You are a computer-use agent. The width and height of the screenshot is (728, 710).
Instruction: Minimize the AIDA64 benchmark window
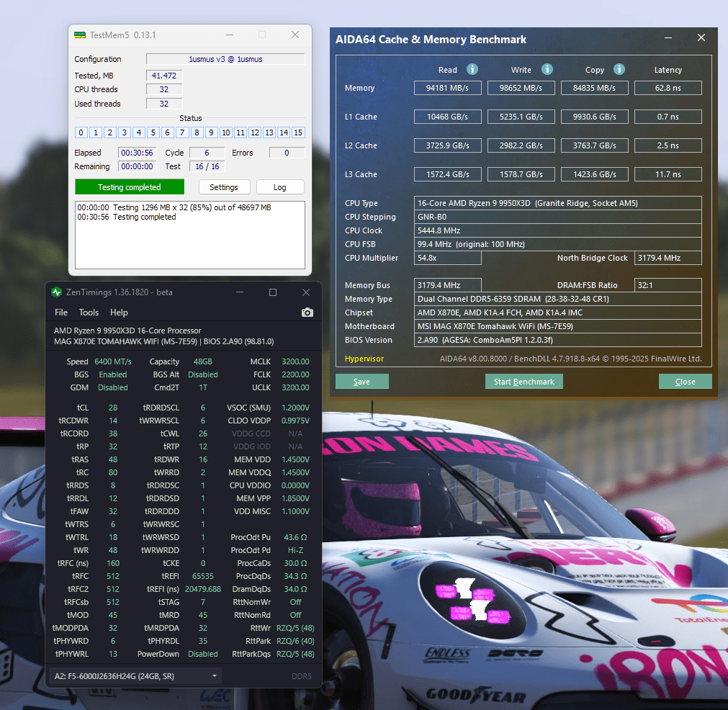click(x=668, y=37)
